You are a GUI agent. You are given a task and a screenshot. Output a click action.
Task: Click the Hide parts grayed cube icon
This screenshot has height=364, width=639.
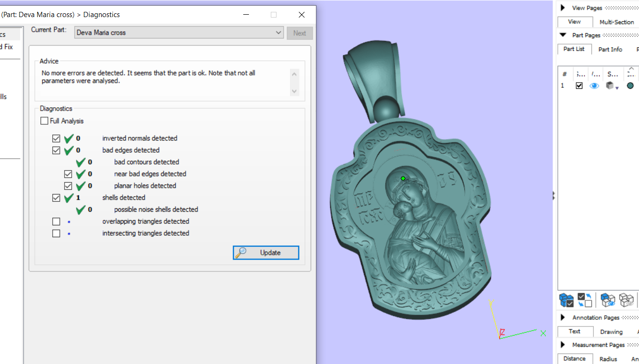point(626,300)
